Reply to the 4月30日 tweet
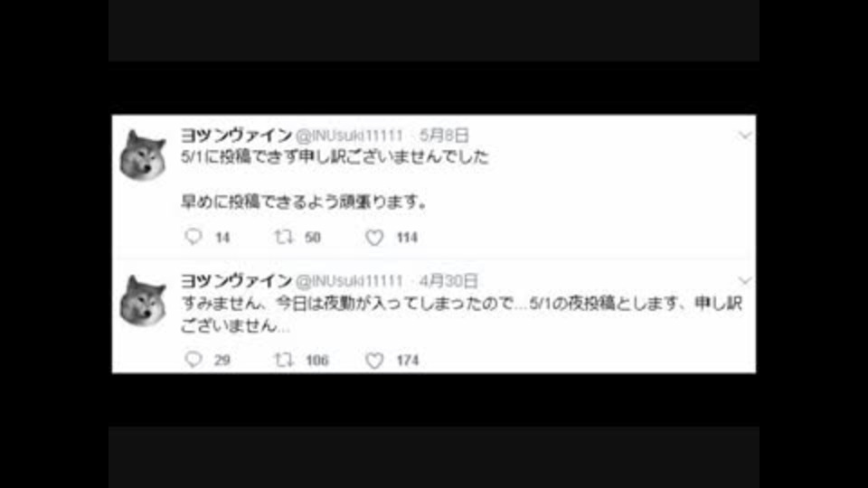The height and width of the screenshot is (488, 868). (x=193, y=360)
